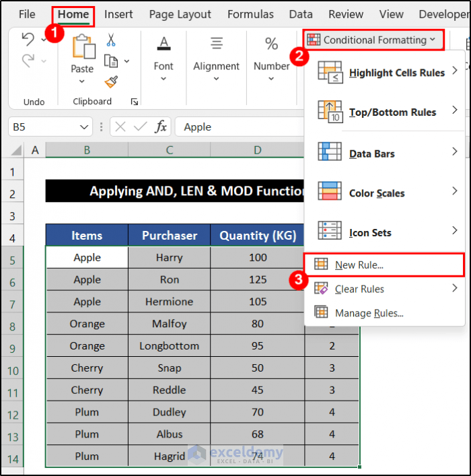
Task: Switch to the Home tab
Action: 73,14
